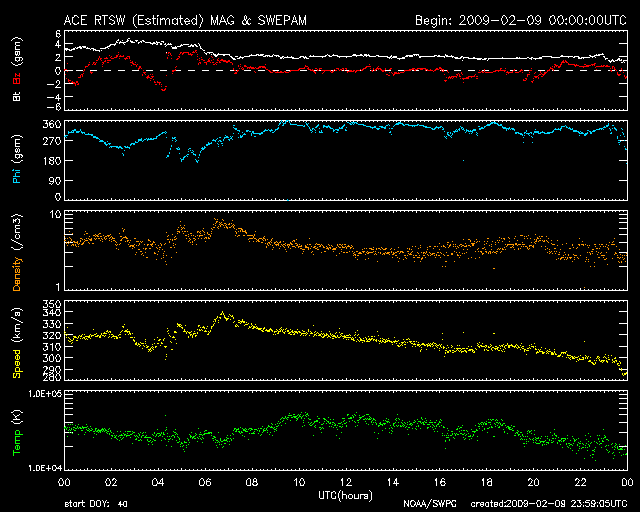Click the "22" hour label on the UTC axis
Image resolution: width=640 pixels, height=512 pixels.
(580, 483)
